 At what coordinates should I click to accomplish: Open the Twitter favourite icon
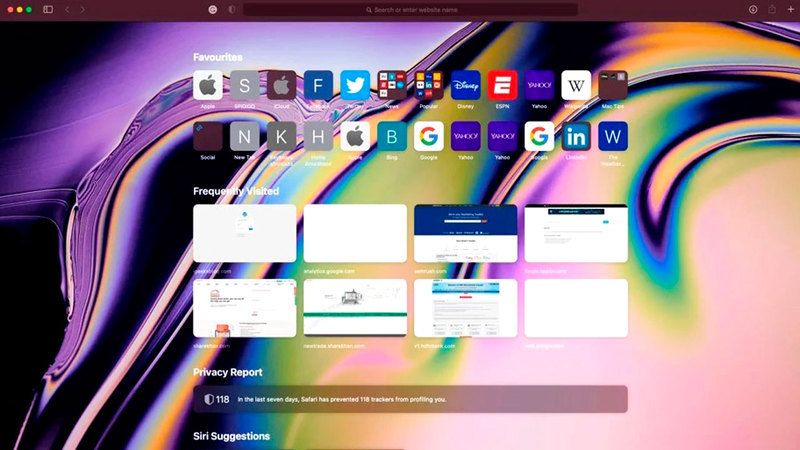pyautogui.click(x=355, y=85)
